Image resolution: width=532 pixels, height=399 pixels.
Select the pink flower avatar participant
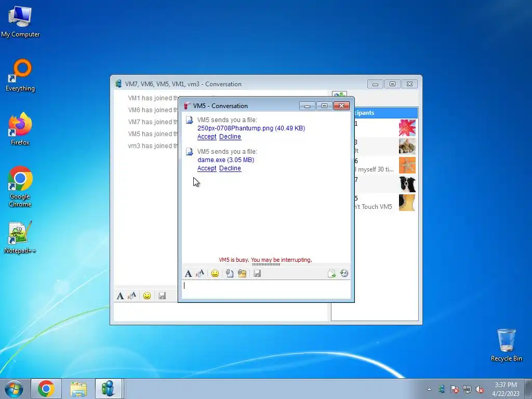pos(407,128)
